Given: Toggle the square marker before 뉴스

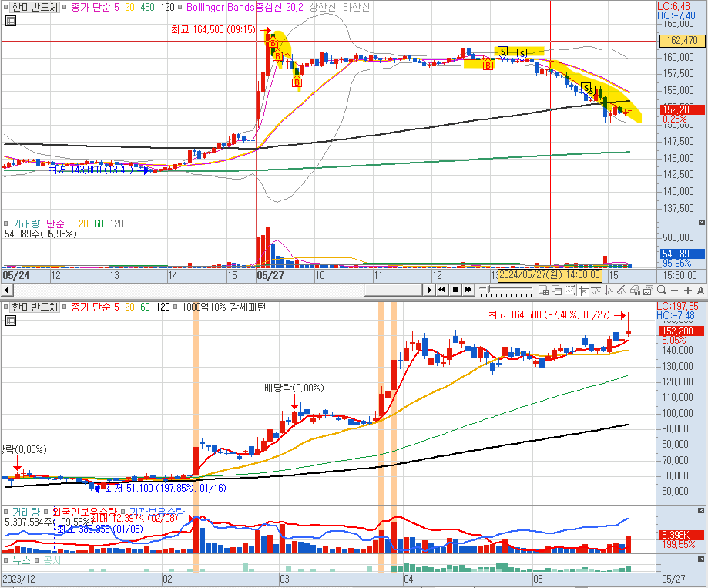Looking at the screenshot, I should 6,560.
